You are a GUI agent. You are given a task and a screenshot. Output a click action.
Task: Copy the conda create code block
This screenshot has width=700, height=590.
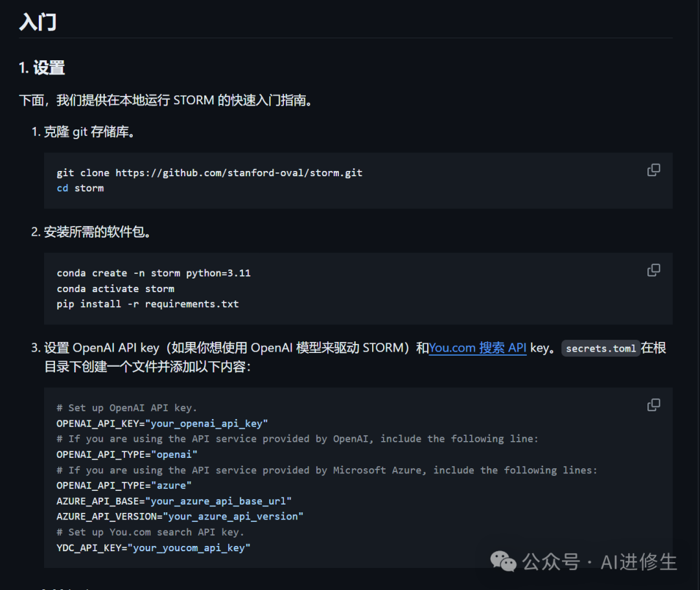tap(653, 270)
